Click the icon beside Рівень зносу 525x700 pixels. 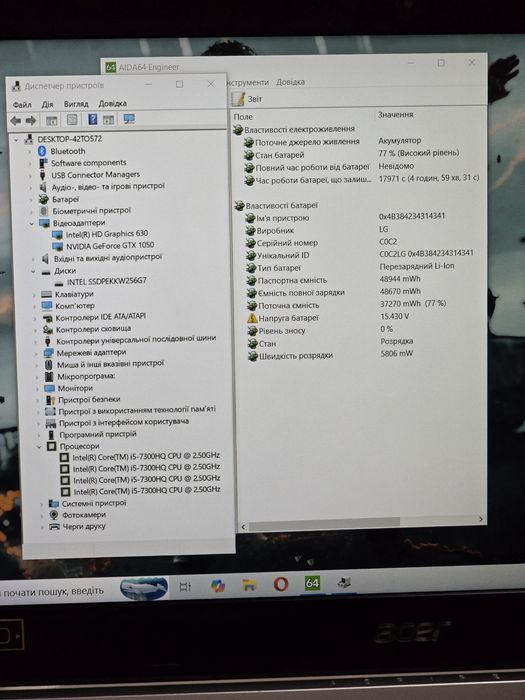tap(253, 331)
